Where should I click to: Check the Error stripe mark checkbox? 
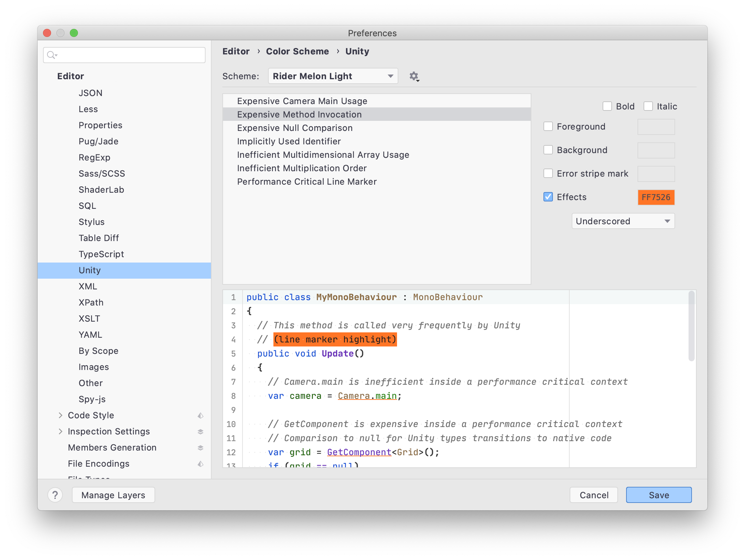tap(548, 174)
